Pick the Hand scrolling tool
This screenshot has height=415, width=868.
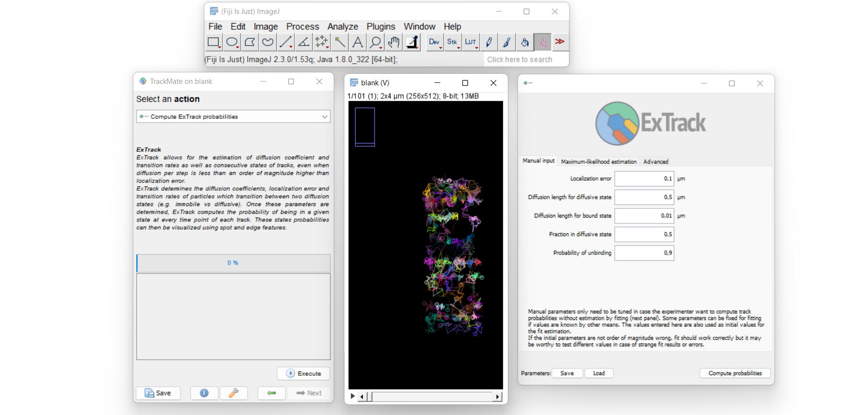coord(394,42)
